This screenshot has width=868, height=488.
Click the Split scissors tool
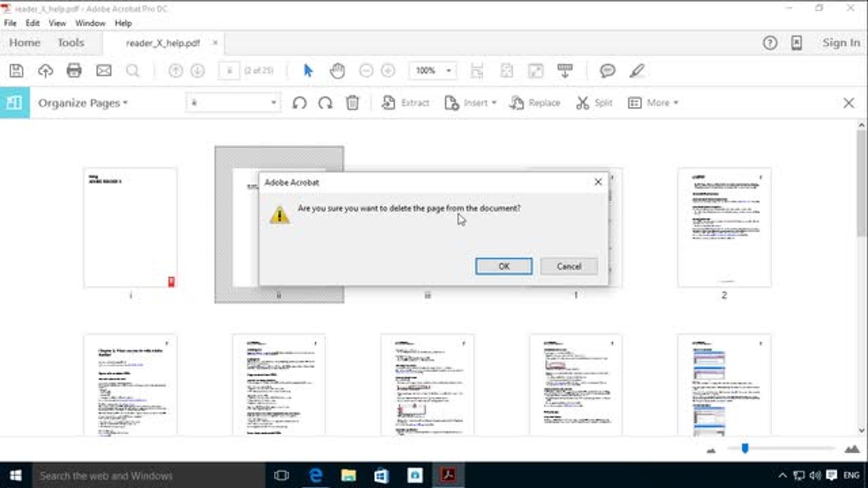click(594, 103)
